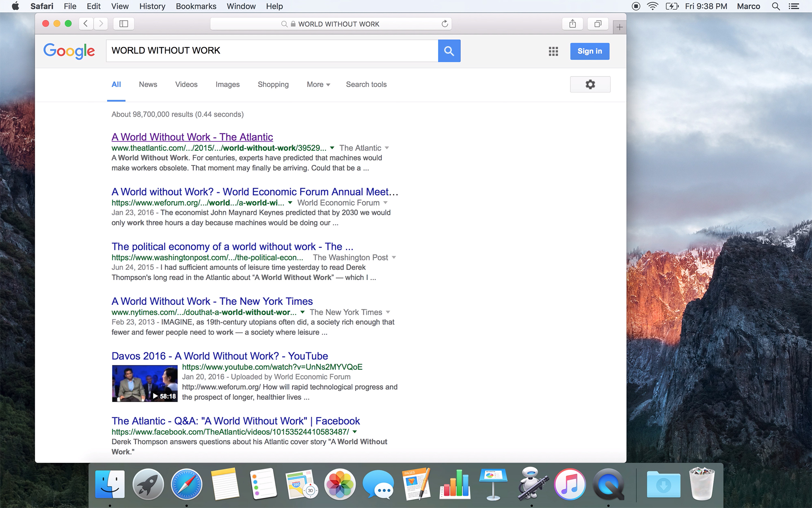
Task: Open the Bookmarks menu
Action: click(196, 6)
